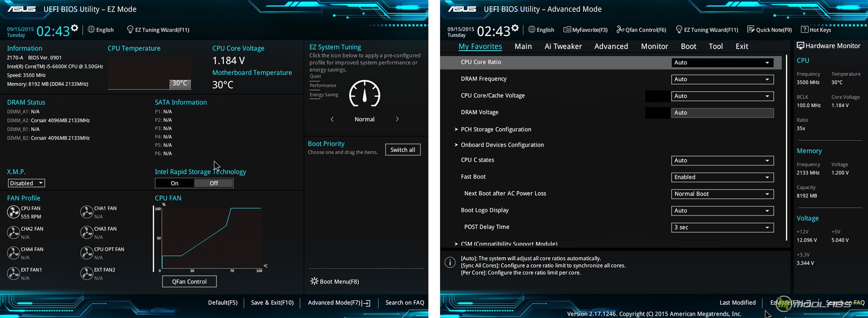Switch to Advanced tab

(x=611, y=46)
